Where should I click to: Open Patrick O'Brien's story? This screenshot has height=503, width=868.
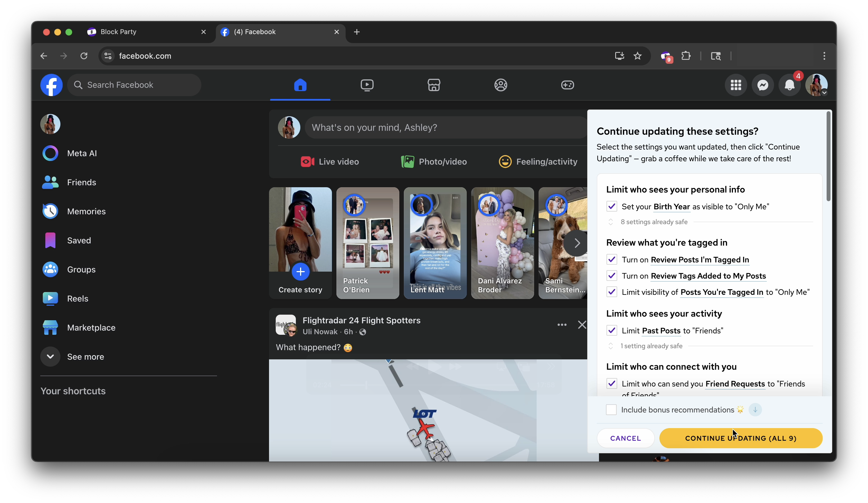[x=367, y=243]
